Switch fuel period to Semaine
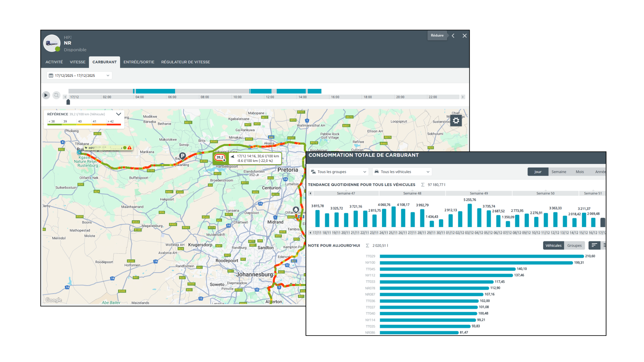The height and width of the screenshot is (362, 644). pyautogui.click(x=558, y=172)
